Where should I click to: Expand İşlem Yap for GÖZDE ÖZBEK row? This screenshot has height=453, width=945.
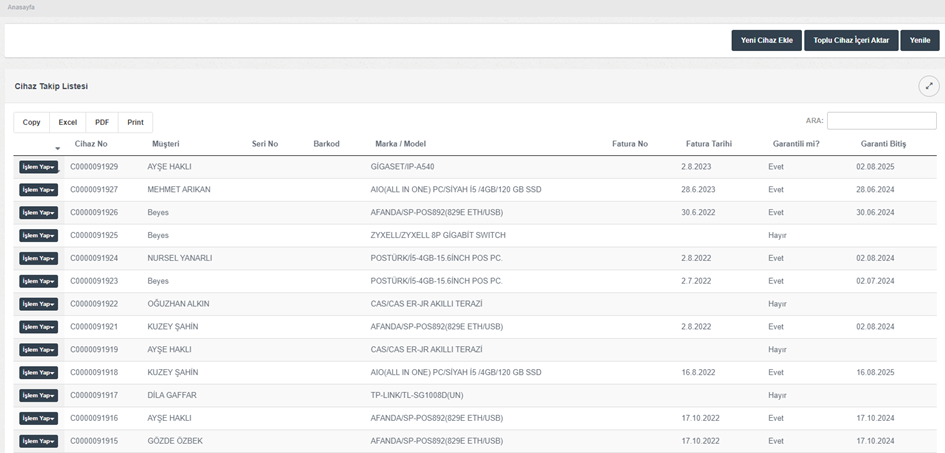38,441
